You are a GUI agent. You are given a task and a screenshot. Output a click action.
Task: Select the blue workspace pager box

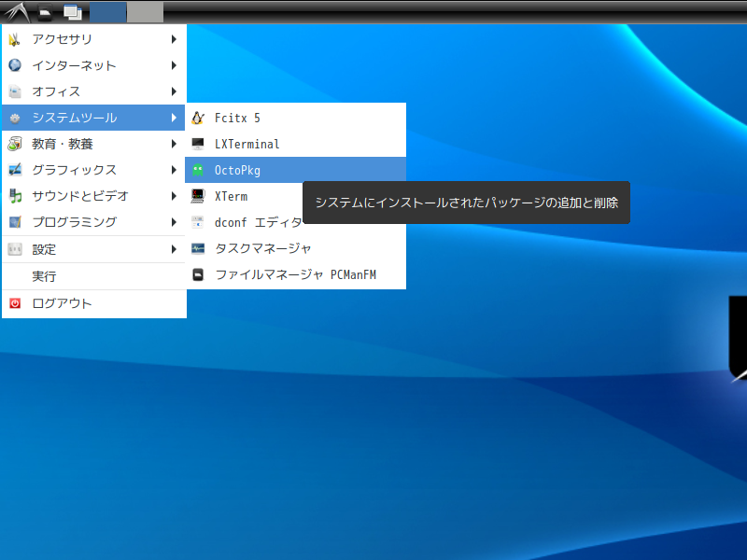[x=108, y=12]
